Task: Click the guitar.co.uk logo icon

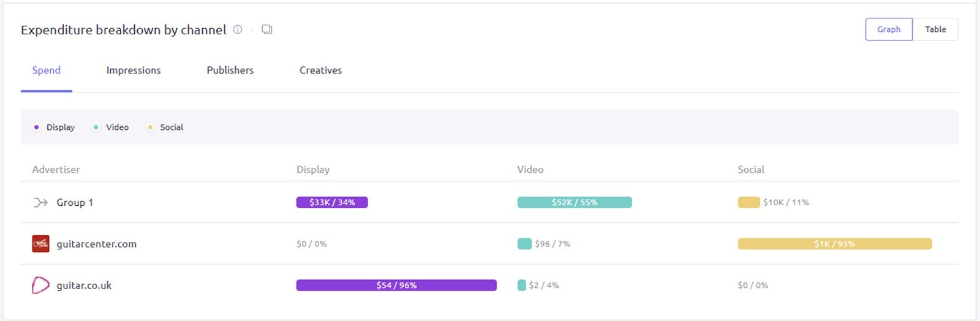Action: (x=40, y=285)
